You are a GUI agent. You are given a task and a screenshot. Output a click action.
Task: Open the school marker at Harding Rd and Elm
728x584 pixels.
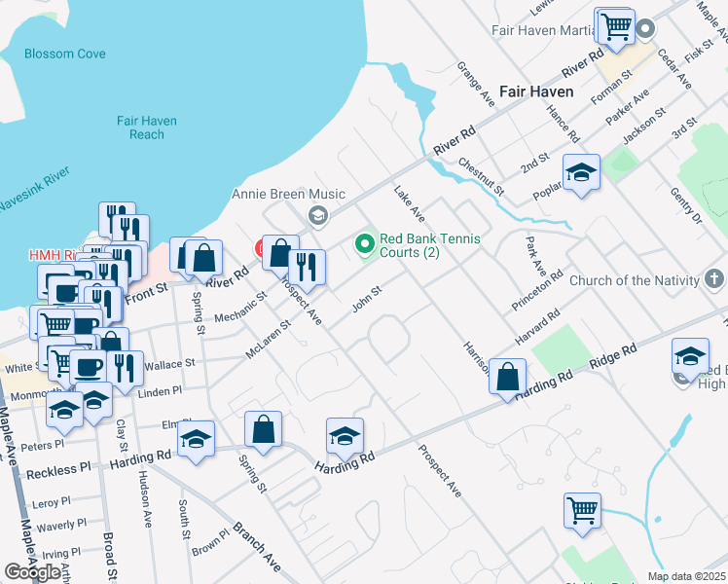(196, 440)
